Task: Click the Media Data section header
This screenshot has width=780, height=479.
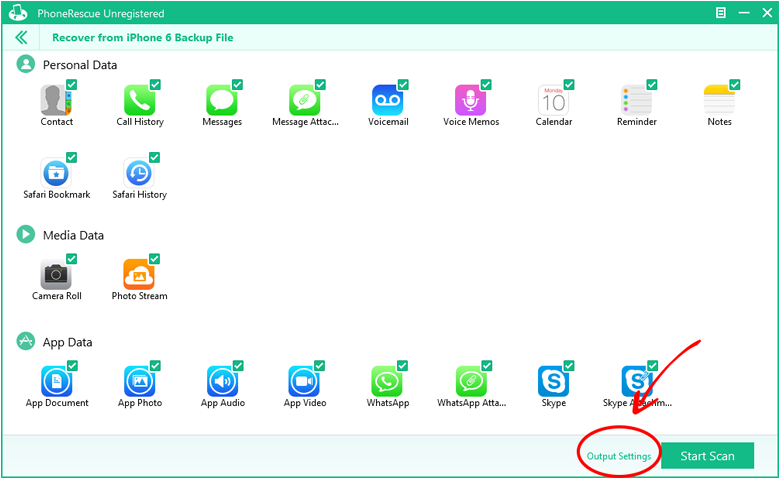Action: (72, 235)
